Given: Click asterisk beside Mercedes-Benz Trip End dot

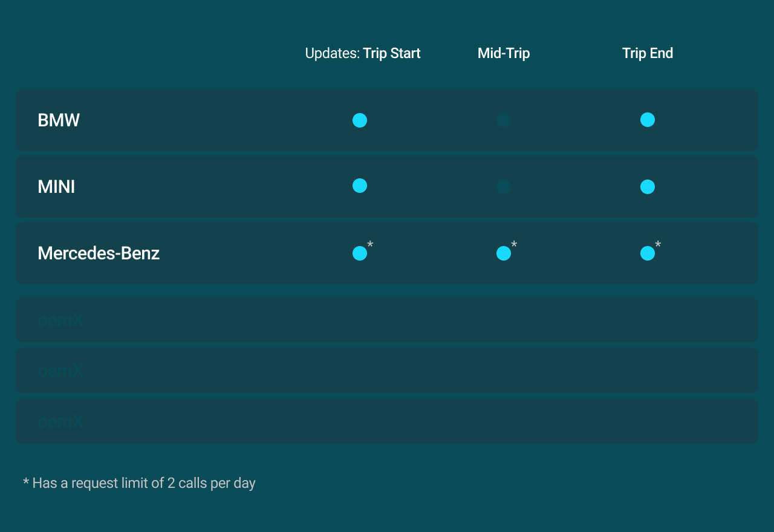Looking at the screenshot, I should pos(658,244).
